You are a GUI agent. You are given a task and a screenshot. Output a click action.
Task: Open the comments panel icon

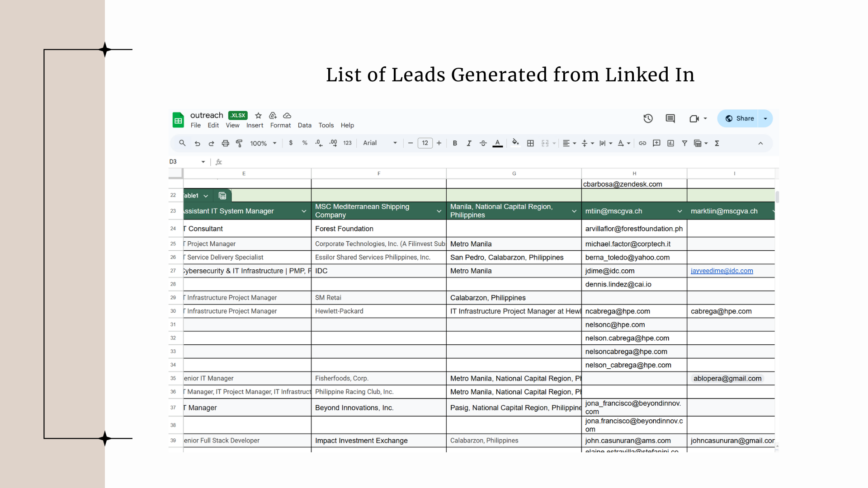point(670,118)
